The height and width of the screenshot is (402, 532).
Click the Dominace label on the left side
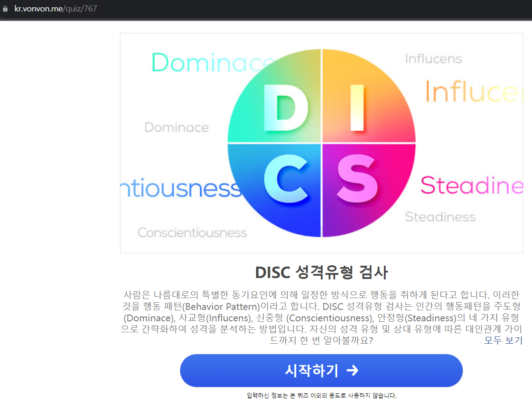click(x=176, y=128)
